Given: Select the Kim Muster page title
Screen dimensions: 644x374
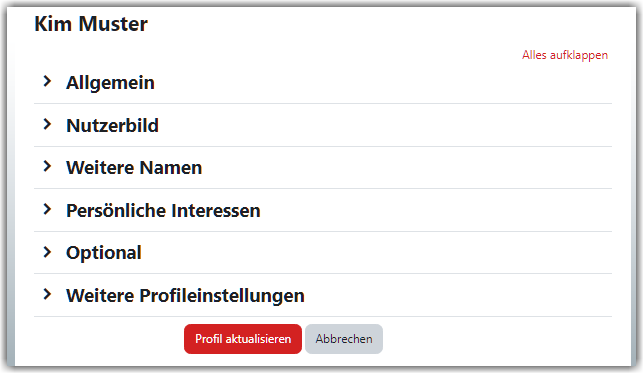Looking at the screenshot, I should click(x=91, y=24).
